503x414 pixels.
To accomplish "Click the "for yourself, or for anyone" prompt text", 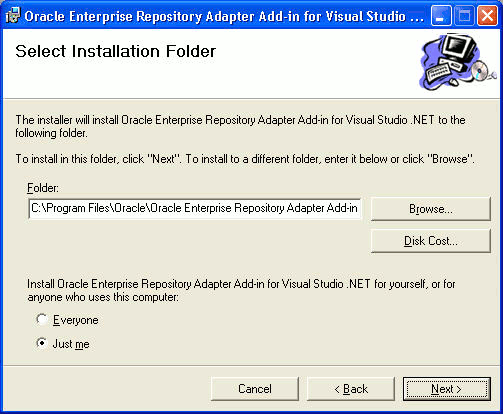I will point(241,290).
